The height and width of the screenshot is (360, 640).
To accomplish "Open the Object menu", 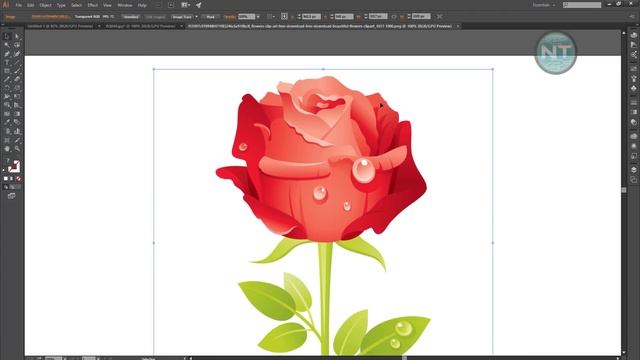I will pos(45,5).
